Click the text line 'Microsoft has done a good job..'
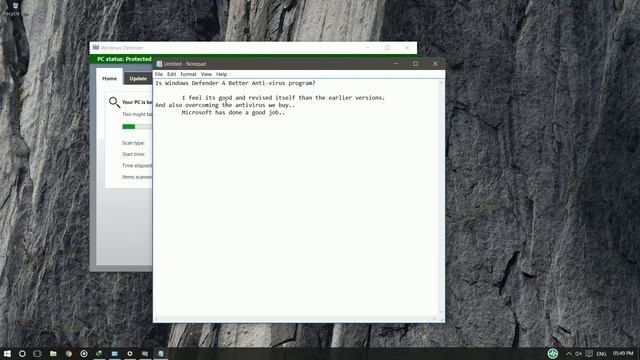Image resolution: width=640 pixels, height=360 pixels. 233,112
